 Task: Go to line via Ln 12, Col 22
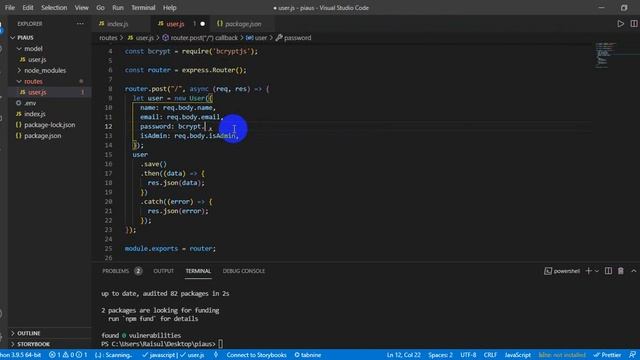[403, 355]
